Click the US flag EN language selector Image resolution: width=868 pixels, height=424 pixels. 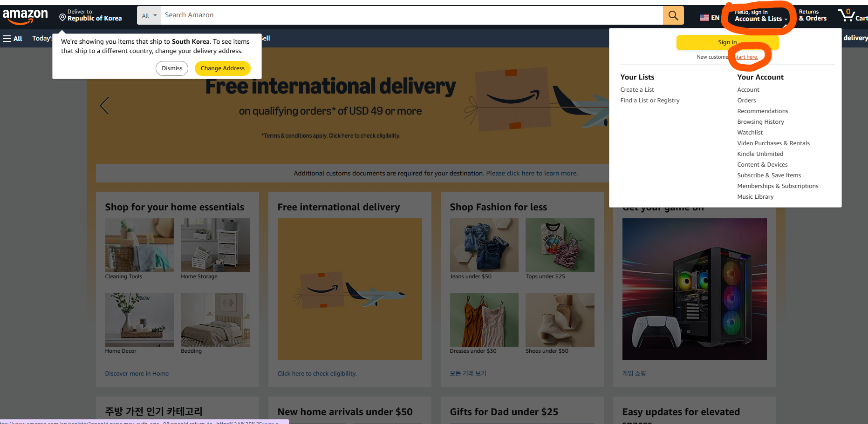click(x=710, y=18)
